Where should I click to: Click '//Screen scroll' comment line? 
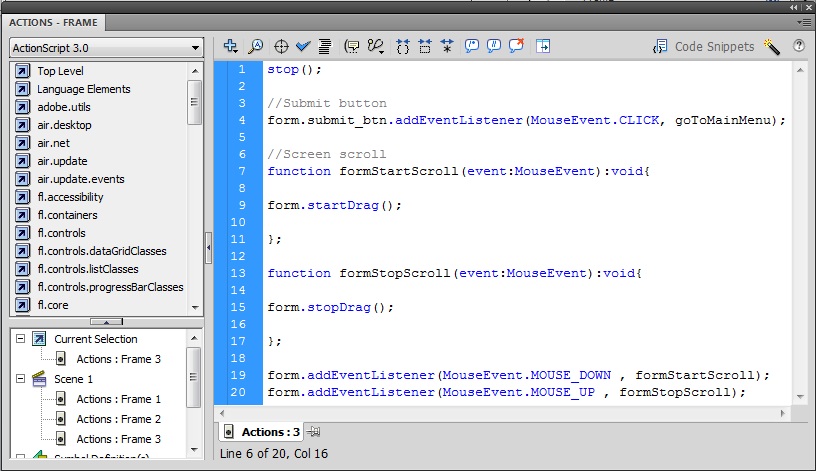(x=327, y=154)
